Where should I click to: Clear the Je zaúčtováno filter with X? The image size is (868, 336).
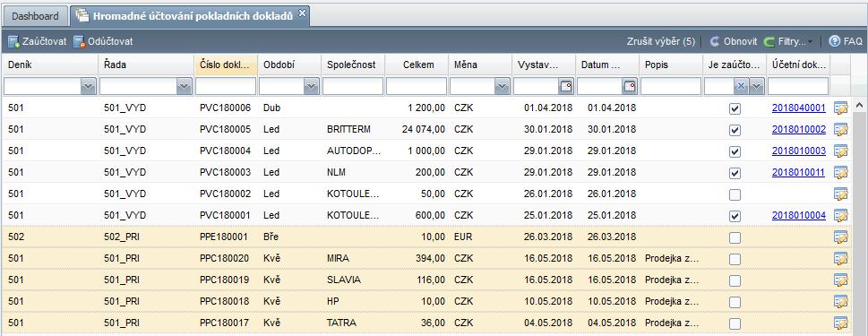(741, 86)
